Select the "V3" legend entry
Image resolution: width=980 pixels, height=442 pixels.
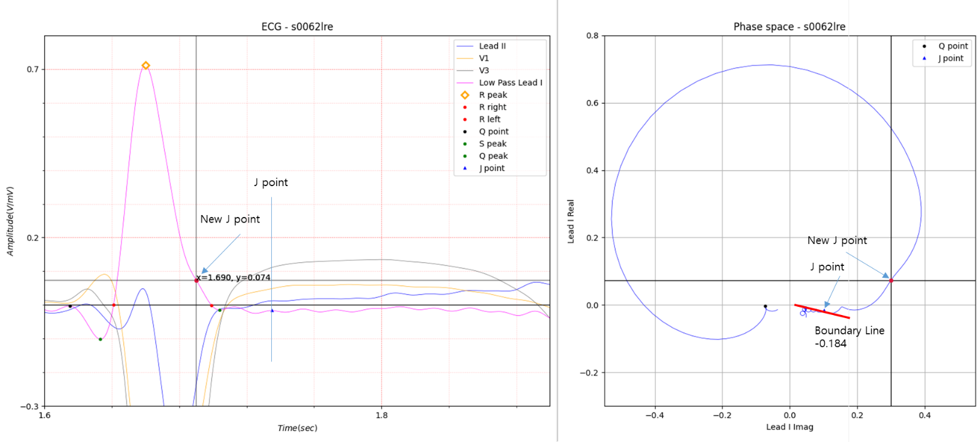pos(485,70)
